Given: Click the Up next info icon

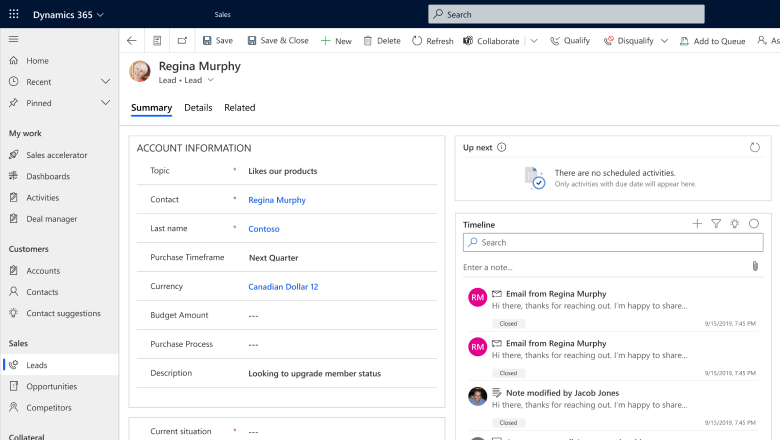Looking at the screenshot, I should pos(501,147).
